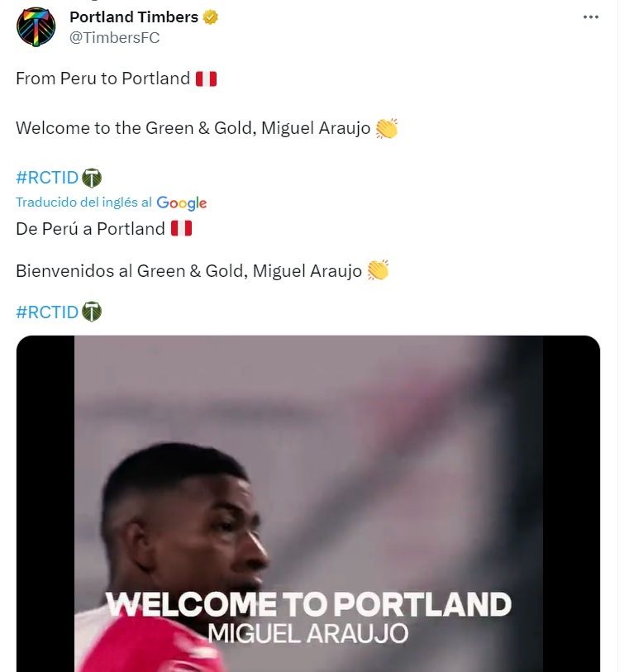Open the tweet's three-dot more options menu
Screen dimensions: 634x672
coord(590,17)
